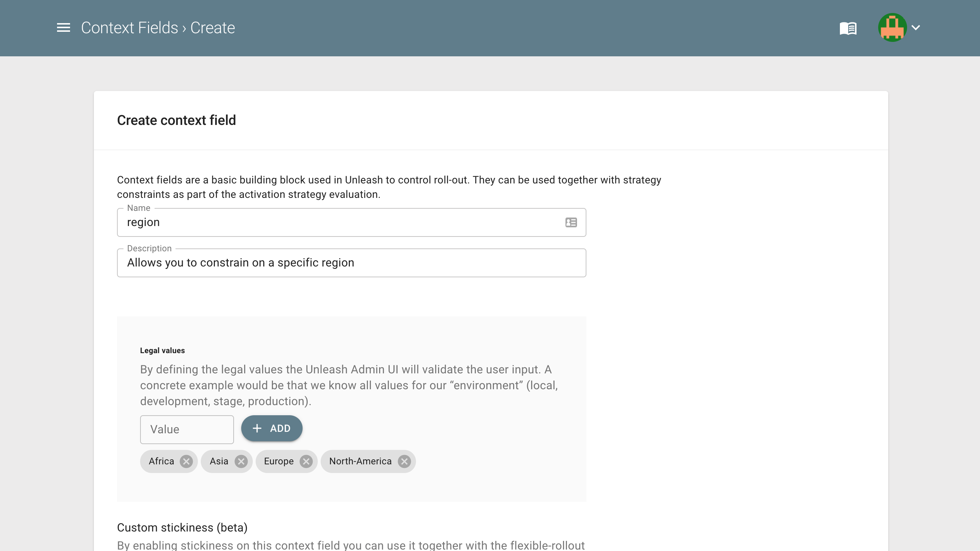Click the hamburger menu icon
The height and width of the screenshot is (551, 980).
coord(63,27)
